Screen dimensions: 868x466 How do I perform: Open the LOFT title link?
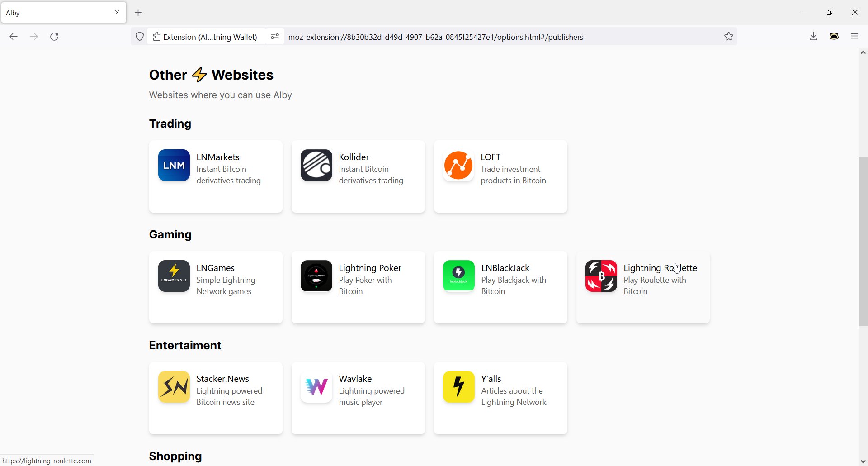tap(491, 157)
